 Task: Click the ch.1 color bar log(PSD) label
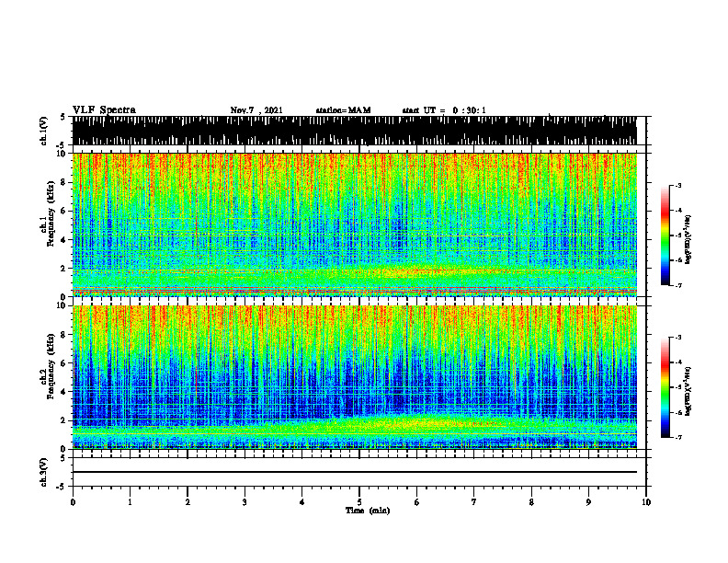[688, 240]
